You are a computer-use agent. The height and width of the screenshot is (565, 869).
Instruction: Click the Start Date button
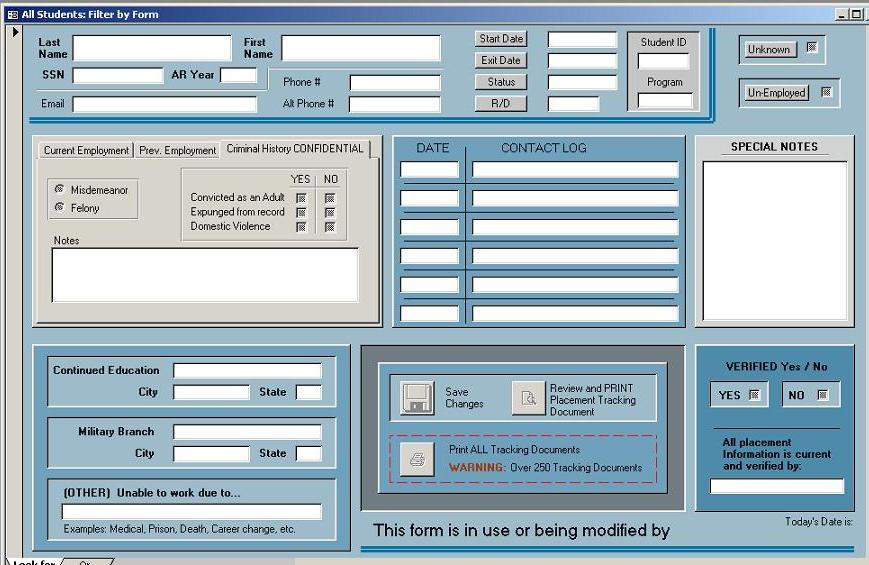coord(501,39)
